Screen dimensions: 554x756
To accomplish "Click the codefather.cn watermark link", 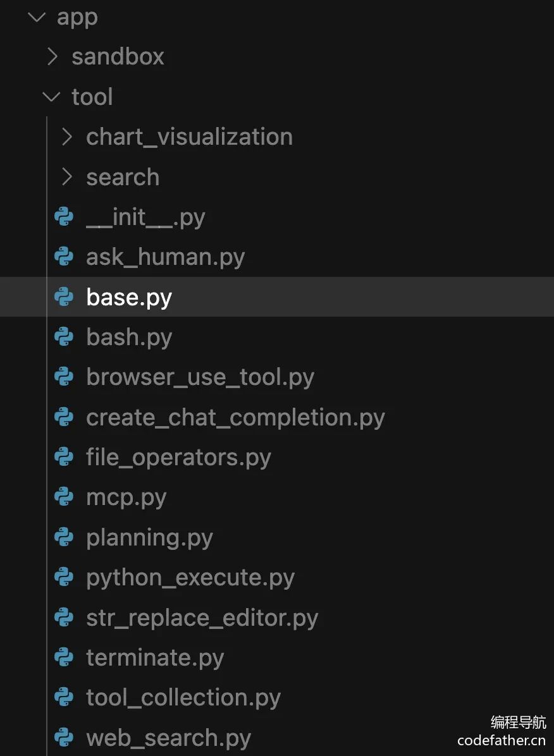I will pos(501,741).
